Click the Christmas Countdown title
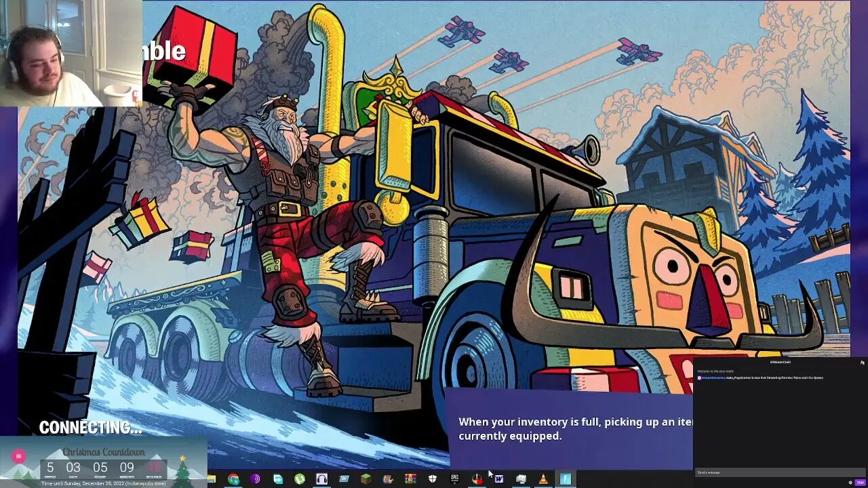The width and height of the screenshot is (868, 488). (104, 452)
